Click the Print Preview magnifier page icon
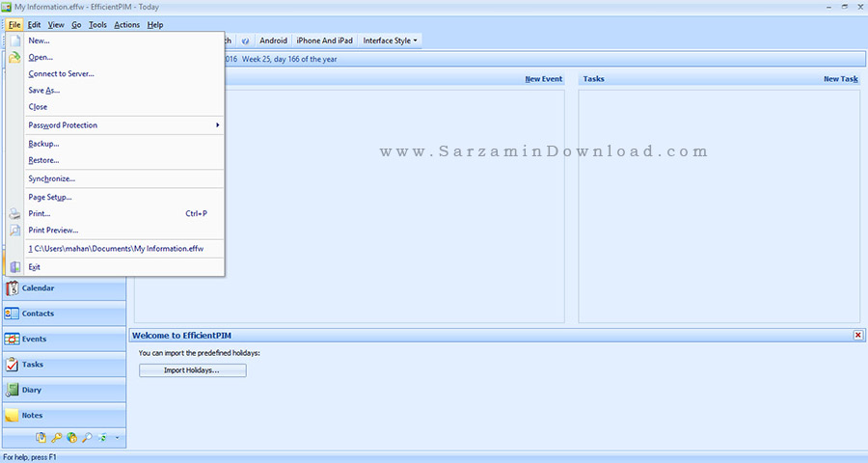The image size is (868, 463). (14, 231)
